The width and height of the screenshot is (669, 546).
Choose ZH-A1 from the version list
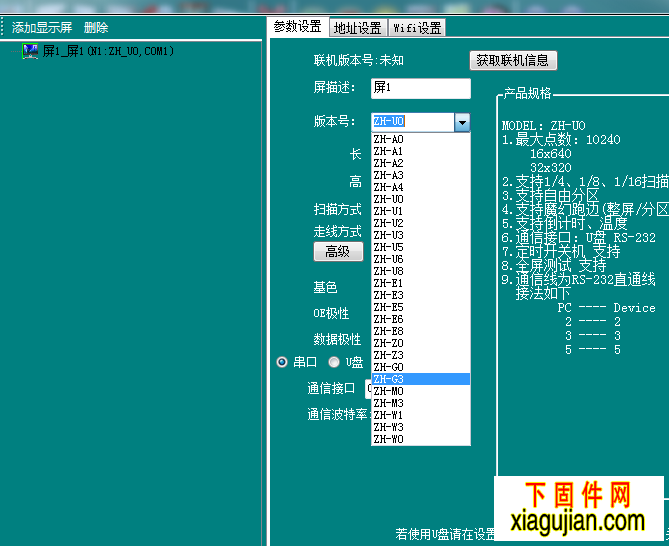click(421, 151)
